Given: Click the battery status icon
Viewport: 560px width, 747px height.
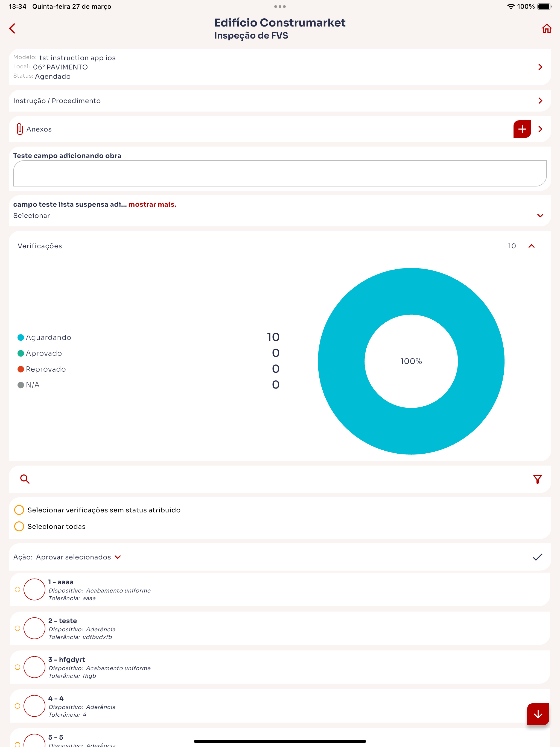Looking at the screenshot, I should pos(544,6).
